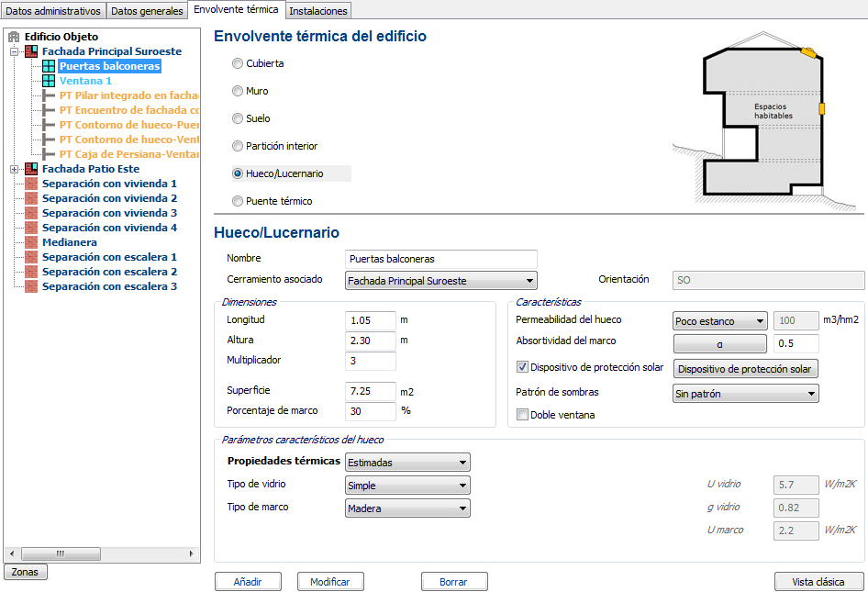
Task: Switch to the Instalaciones tab
Action: pyautogui.click(x=317, y=10)
